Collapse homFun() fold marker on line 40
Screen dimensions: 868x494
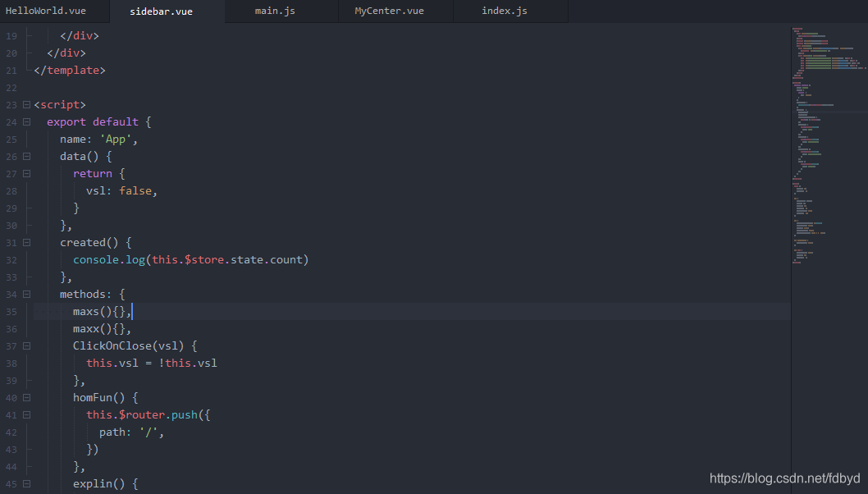tap(26, 398)
